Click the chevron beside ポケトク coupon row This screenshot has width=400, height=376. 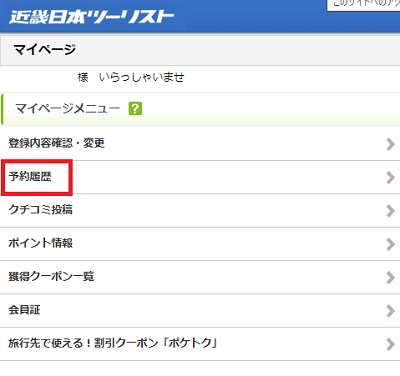pyautogui.click(x=390, y=344)
